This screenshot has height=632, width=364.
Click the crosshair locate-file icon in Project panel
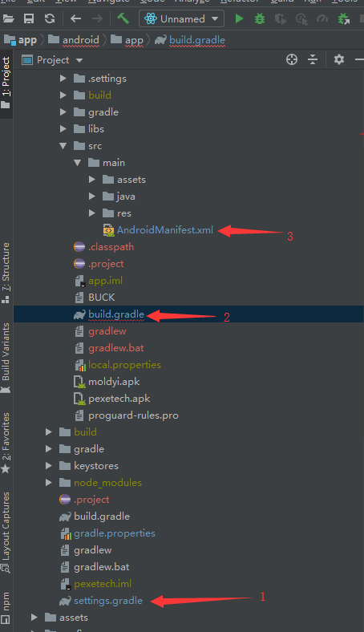coord(292,59)
